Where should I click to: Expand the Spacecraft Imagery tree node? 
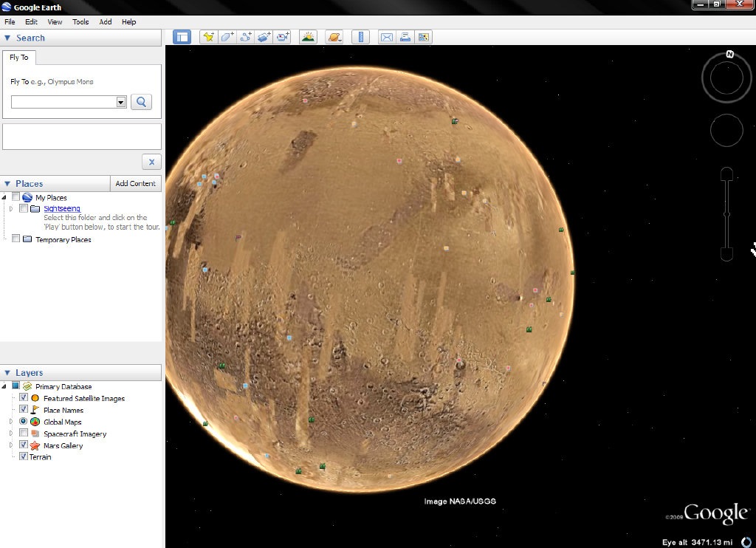[10, 434]
